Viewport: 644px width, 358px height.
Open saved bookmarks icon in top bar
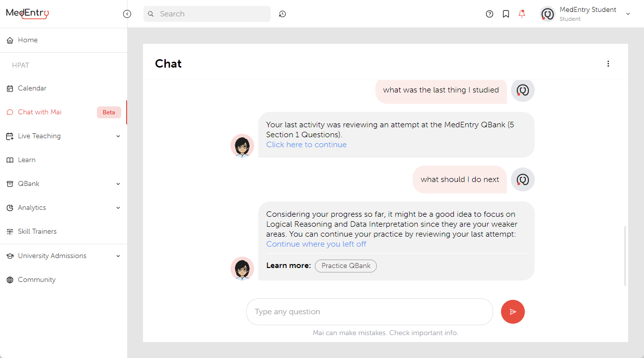point(505,13)
